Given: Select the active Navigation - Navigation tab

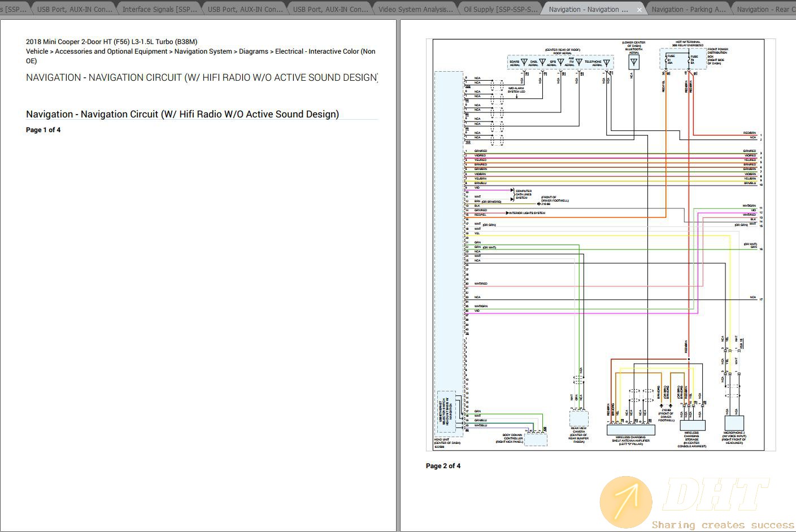Looking at the screenshot, I should point(588,10).
